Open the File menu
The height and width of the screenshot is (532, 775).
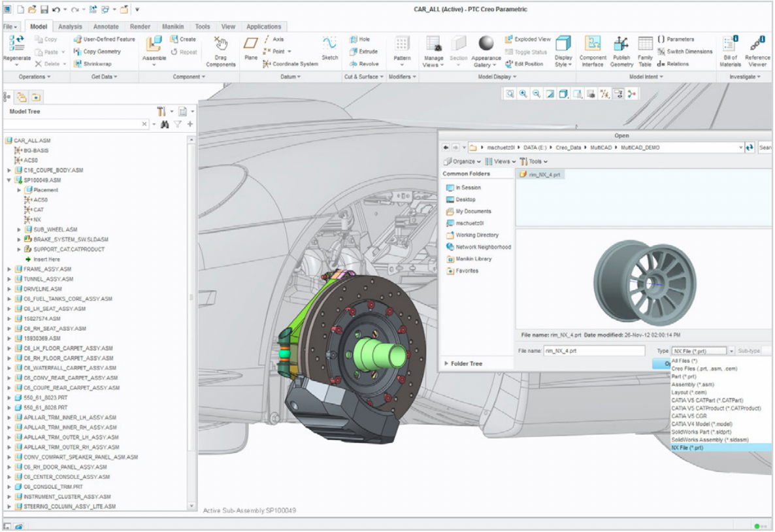click(x=10, y=27)
